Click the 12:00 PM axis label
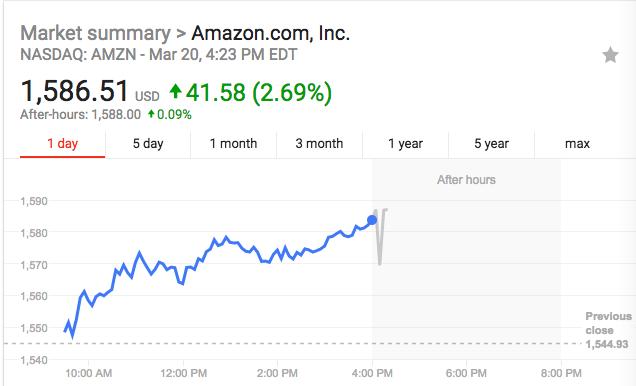Viewport: 636px width, 386px height. (183, 373)
